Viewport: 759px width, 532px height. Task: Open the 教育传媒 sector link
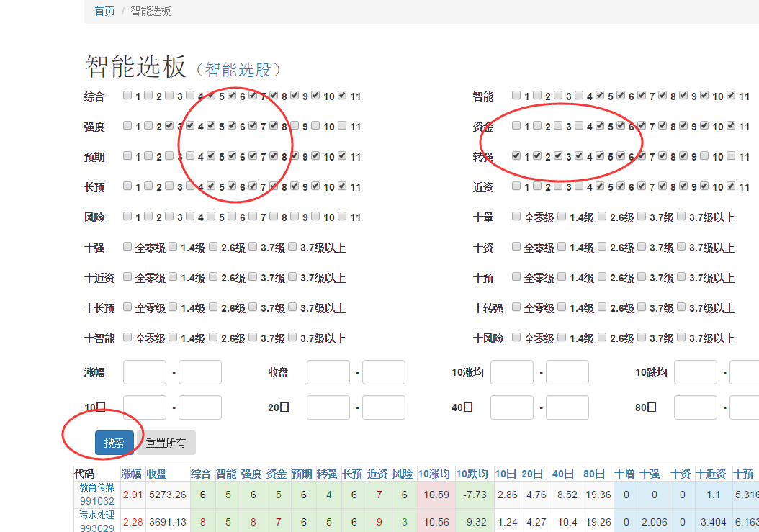tap(96, 487)
